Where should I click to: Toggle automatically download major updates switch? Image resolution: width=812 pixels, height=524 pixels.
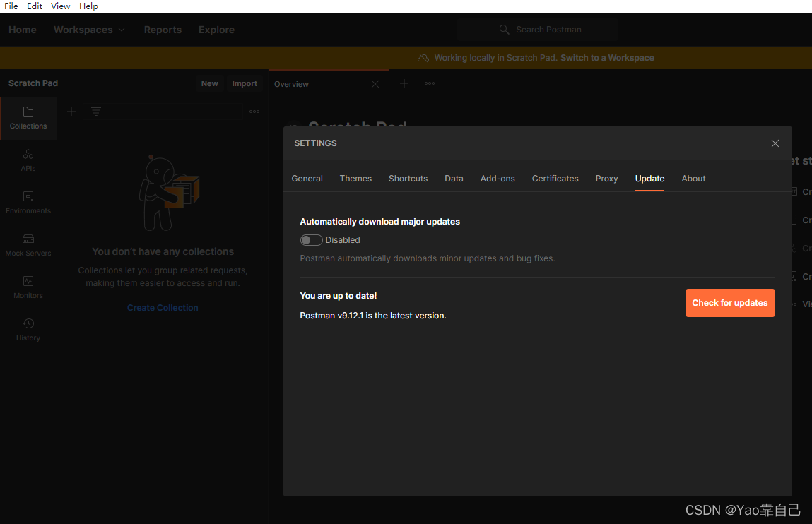[311, 240]
